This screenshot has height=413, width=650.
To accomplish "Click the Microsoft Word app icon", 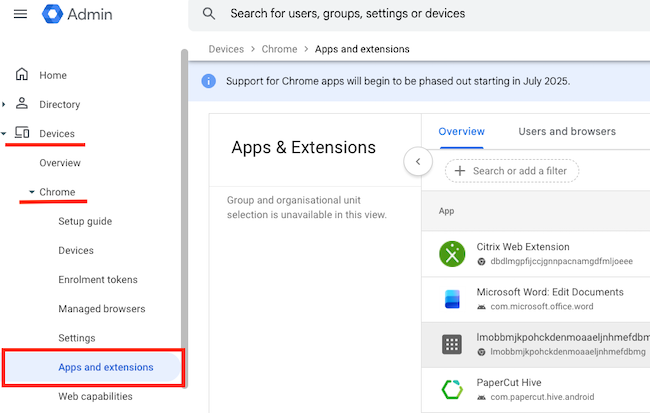I will click(x=452, y=299).
